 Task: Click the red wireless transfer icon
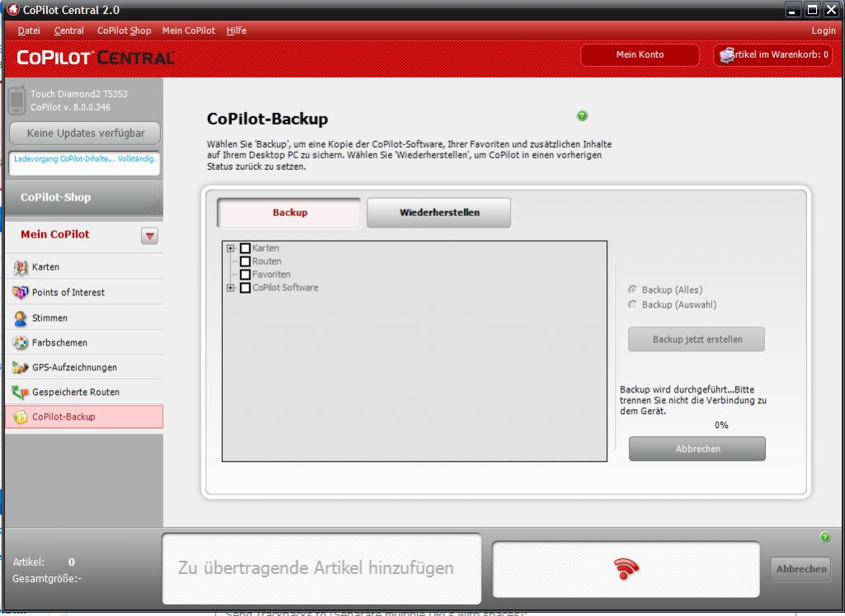point(625,569)
